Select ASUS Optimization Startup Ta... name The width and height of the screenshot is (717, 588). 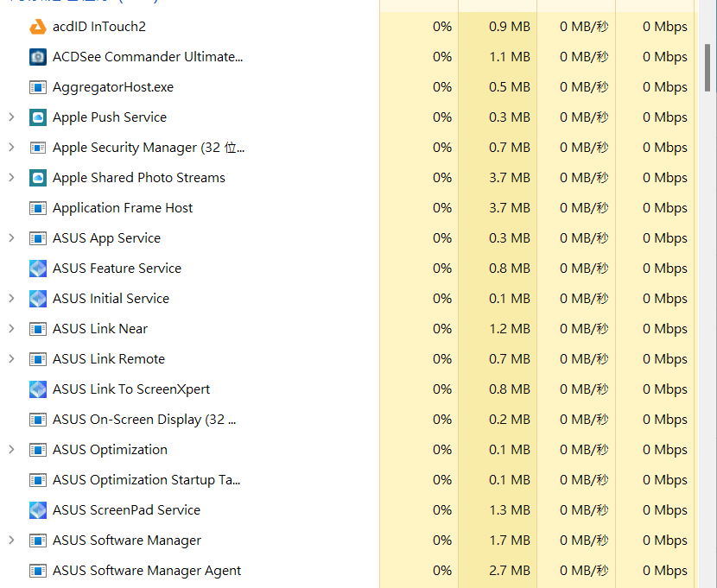tap(146, 480)
